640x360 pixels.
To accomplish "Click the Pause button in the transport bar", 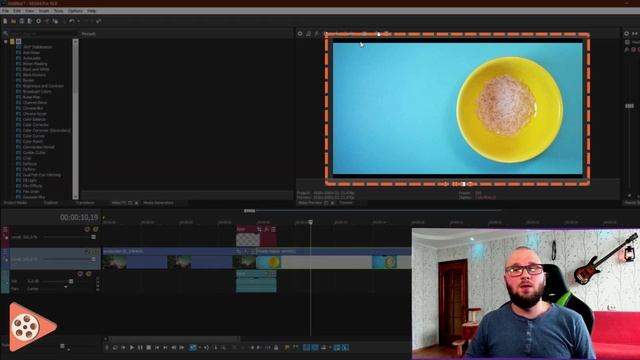I will (x=140, y=348).
